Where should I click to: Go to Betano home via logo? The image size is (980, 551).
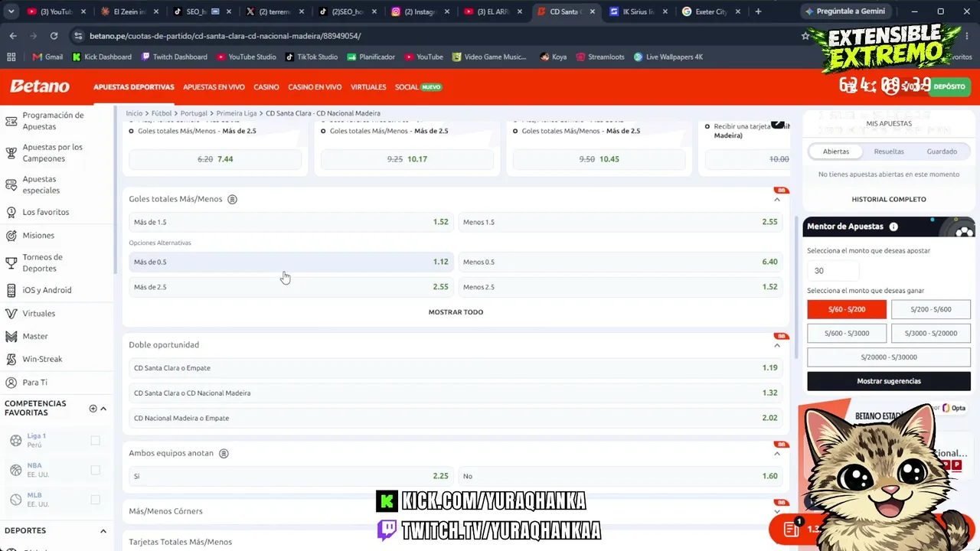pyautogui.click(x=40, y=86)
